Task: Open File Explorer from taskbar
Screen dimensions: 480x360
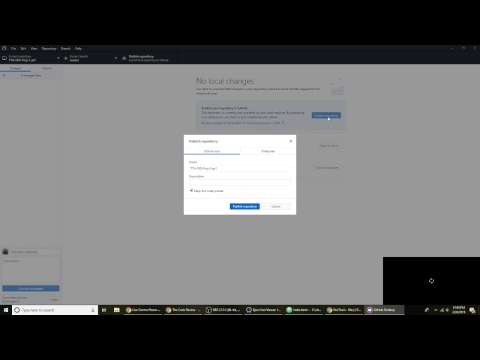Action: 116,310
